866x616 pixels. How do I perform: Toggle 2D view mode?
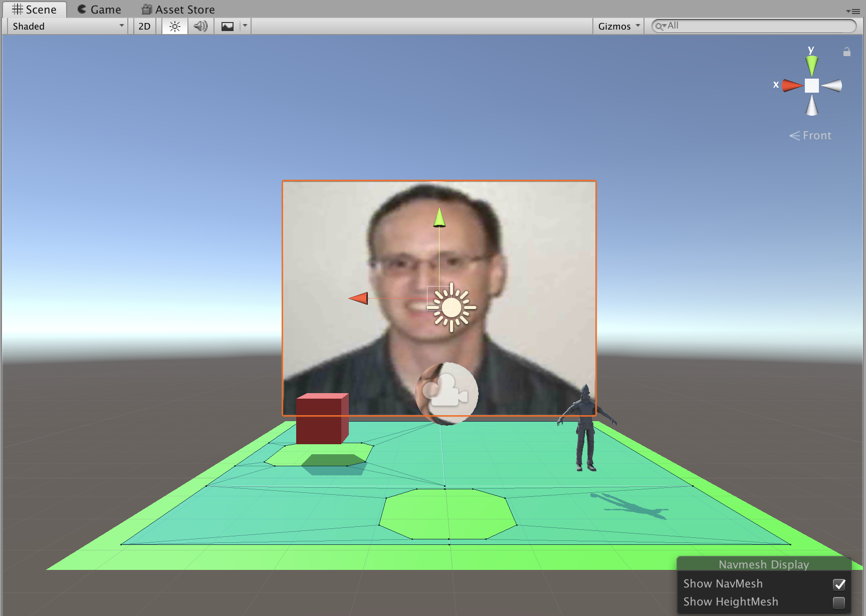point(144,26)
